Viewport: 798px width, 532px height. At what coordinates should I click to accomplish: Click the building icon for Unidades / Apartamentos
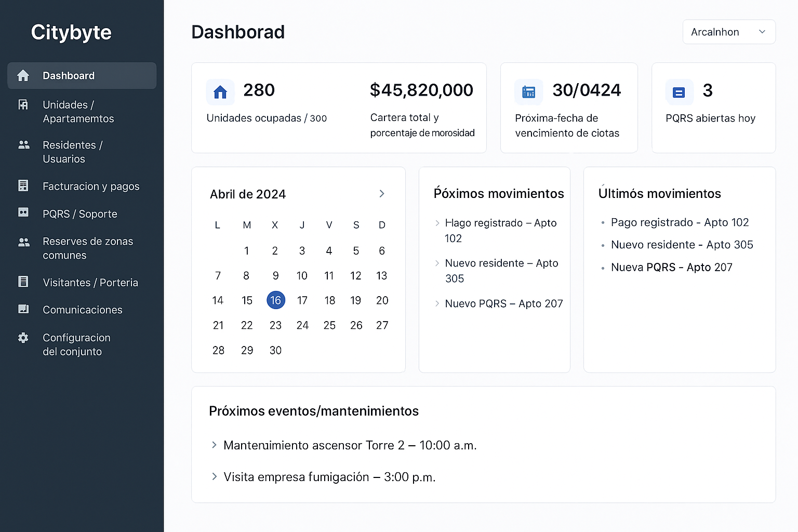[x=23, y=105]
